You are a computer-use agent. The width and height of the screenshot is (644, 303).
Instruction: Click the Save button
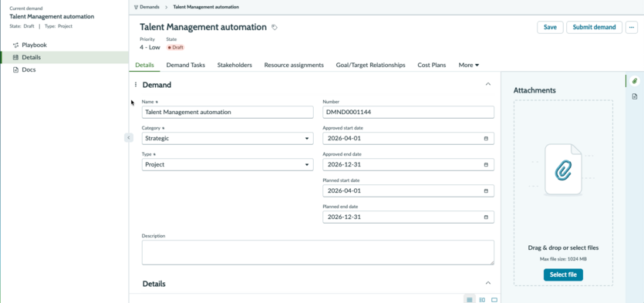coord(550,27)
